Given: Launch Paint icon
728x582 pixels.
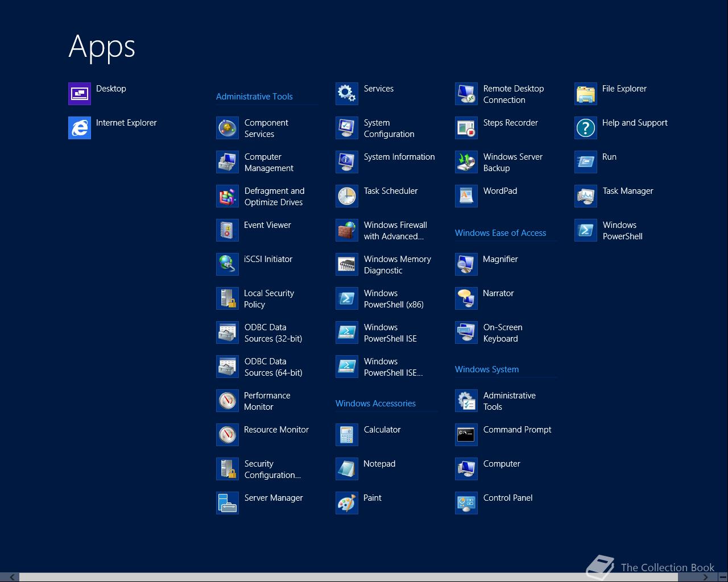Looking at the screenshot, I should point(347,503).
